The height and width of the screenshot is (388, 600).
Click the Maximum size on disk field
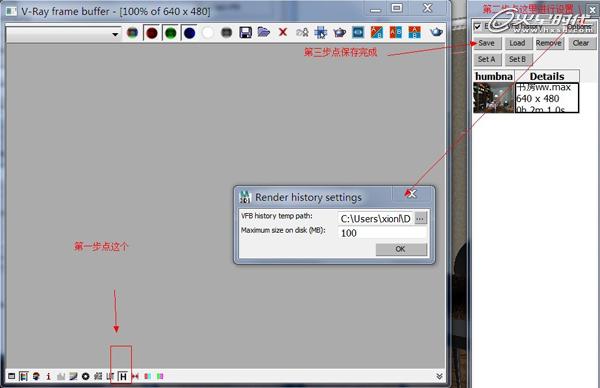point(382,233)
